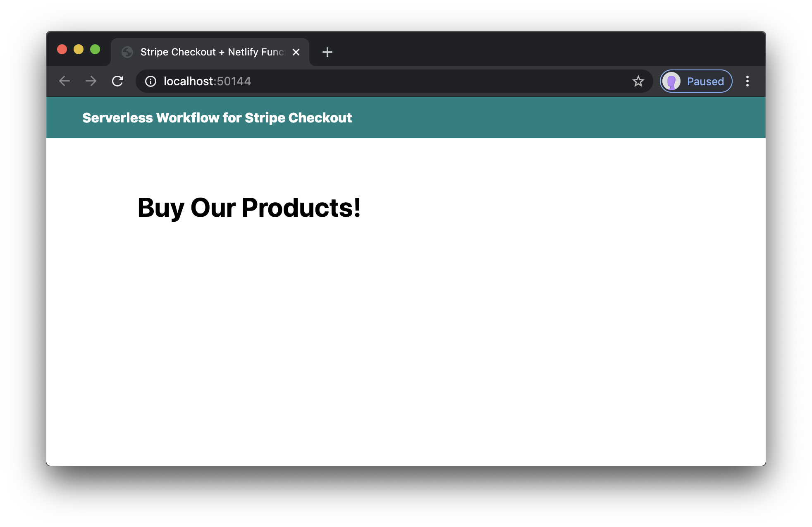
Task: Click the browser back arrow
Action: click(x=64, y=81)
